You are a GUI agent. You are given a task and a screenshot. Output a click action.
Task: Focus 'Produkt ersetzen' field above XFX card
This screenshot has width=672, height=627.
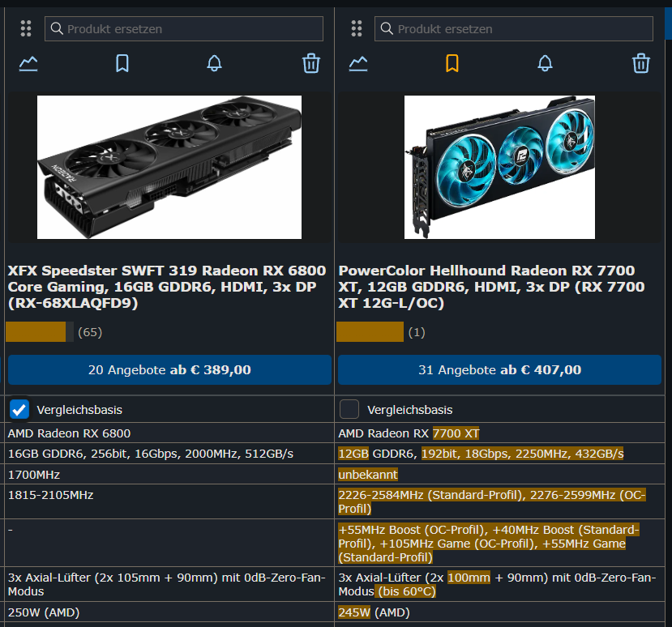(184, 28)
